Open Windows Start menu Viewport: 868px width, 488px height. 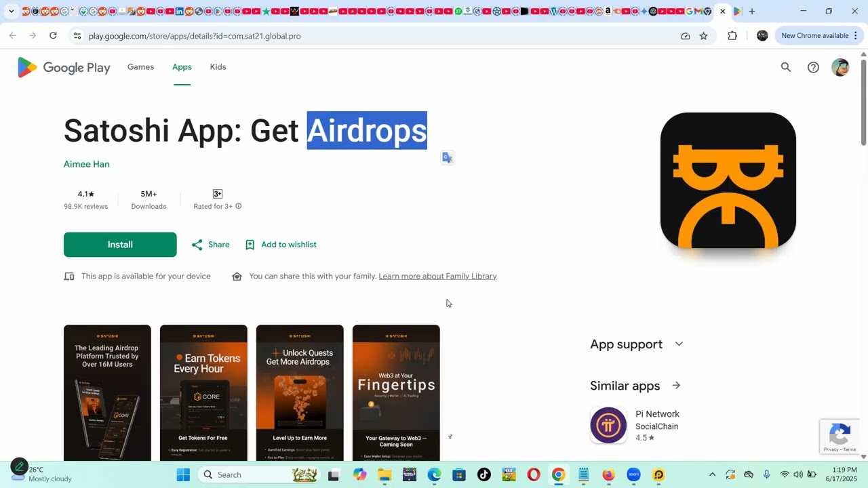point(183,474)
